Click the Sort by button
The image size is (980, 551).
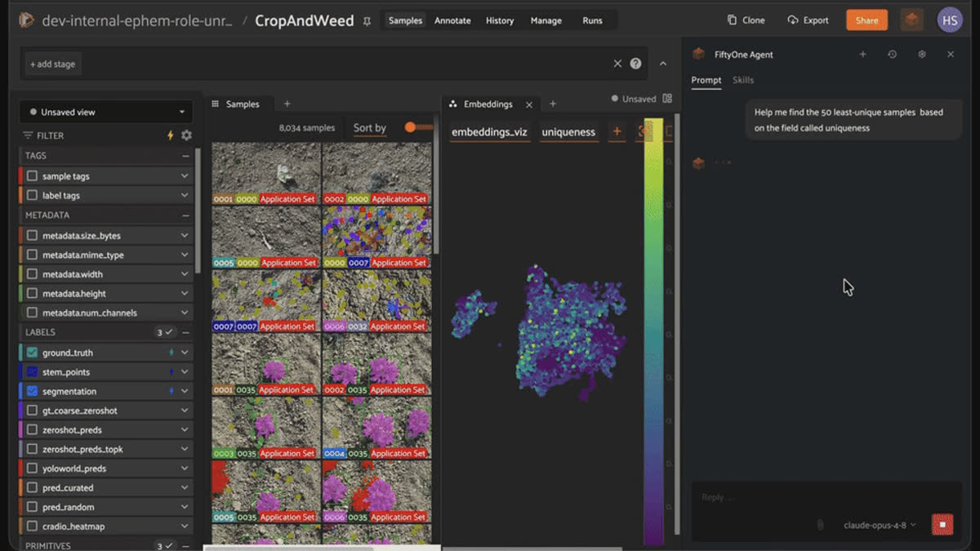coord(369,128)
